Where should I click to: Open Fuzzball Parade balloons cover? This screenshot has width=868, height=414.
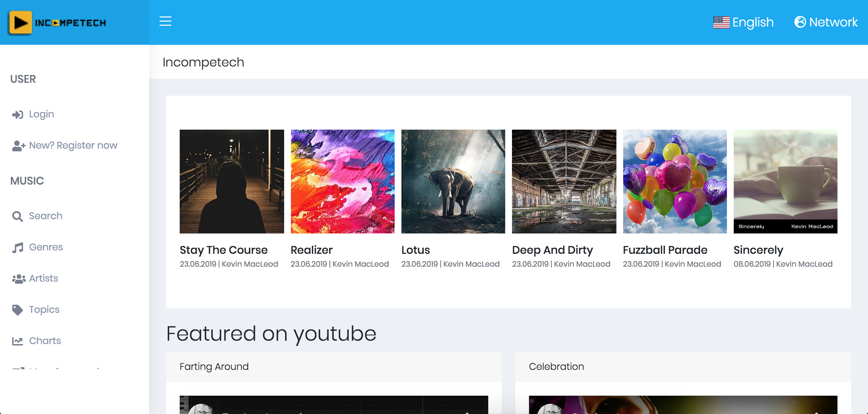tap(675, 182)
